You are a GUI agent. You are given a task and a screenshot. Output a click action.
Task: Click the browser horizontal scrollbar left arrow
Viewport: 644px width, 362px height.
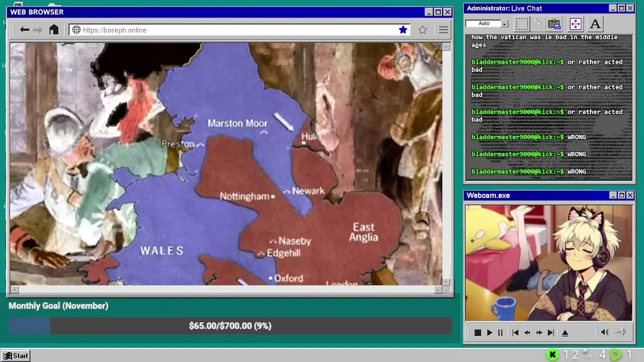(x=14, y=290)
